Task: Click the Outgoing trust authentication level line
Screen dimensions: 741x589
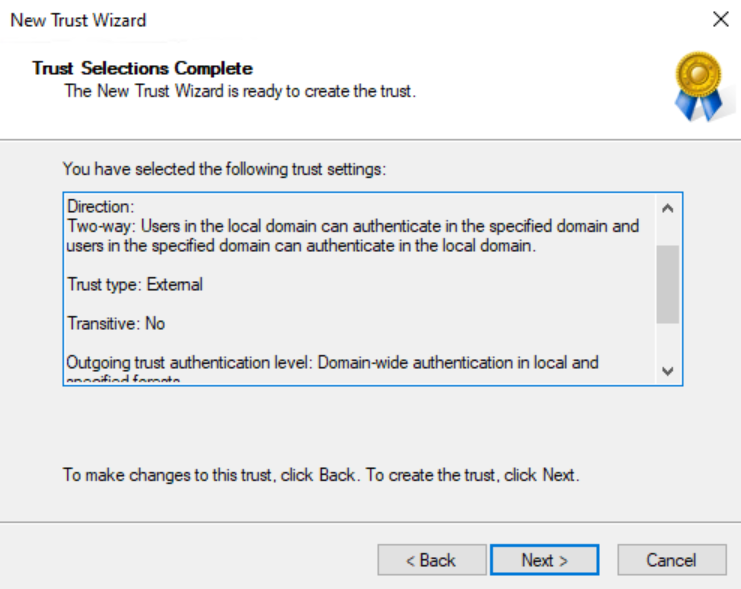Action: [x=332, y=363]
